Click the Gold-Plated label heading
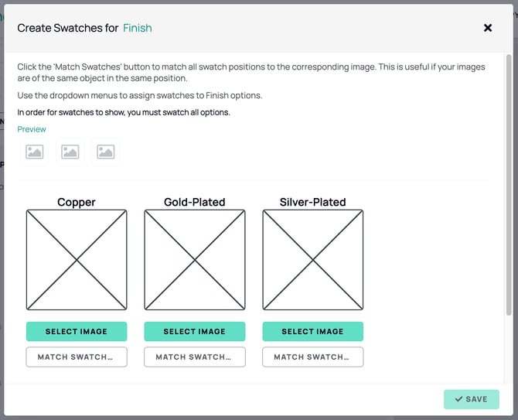The width and height of the screenshot is (518, 420). (195, 202)
